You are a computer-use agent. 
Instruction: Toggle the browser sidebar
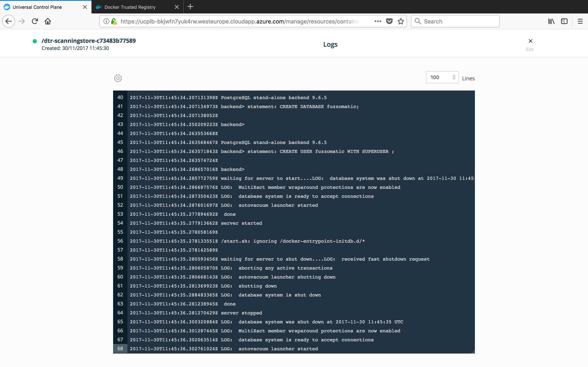coord(564,21)
